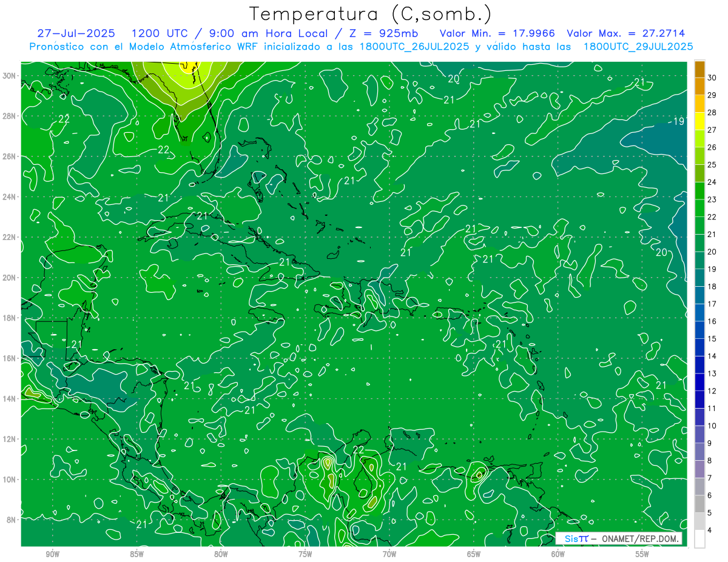The image size is (728, 562).
Task: Click the legend value label 14
Action: pyautogui.click(x=712, y=356)
